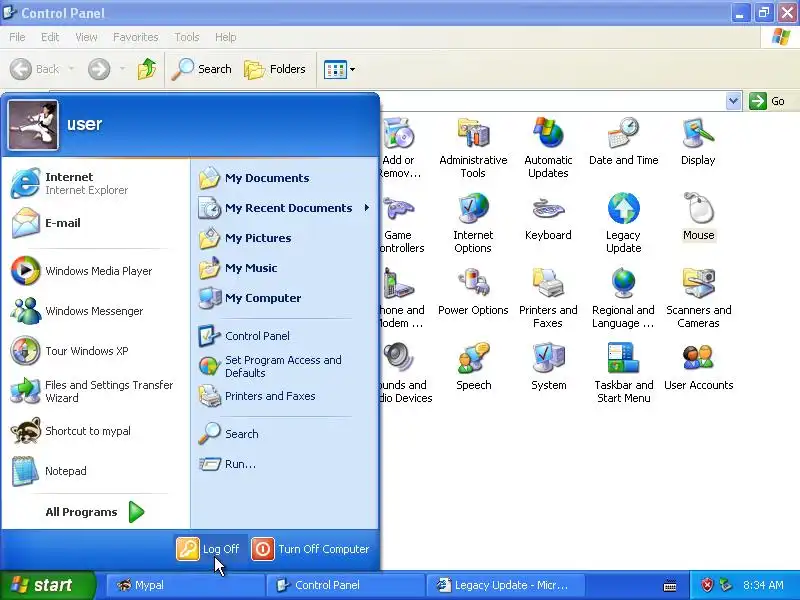Screen dimensions: 800x600
Task: Click the start button
Action: coord(47,585)
